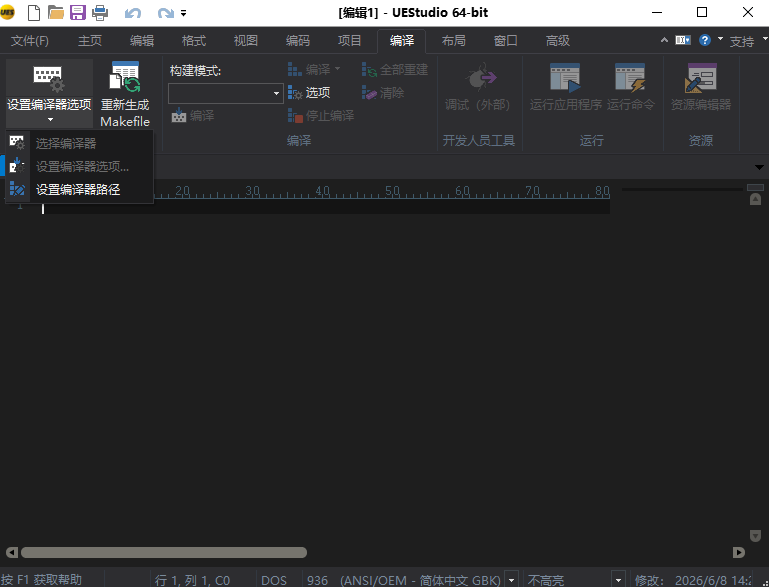Redo the action with the redo arrow

pos(165,13)
